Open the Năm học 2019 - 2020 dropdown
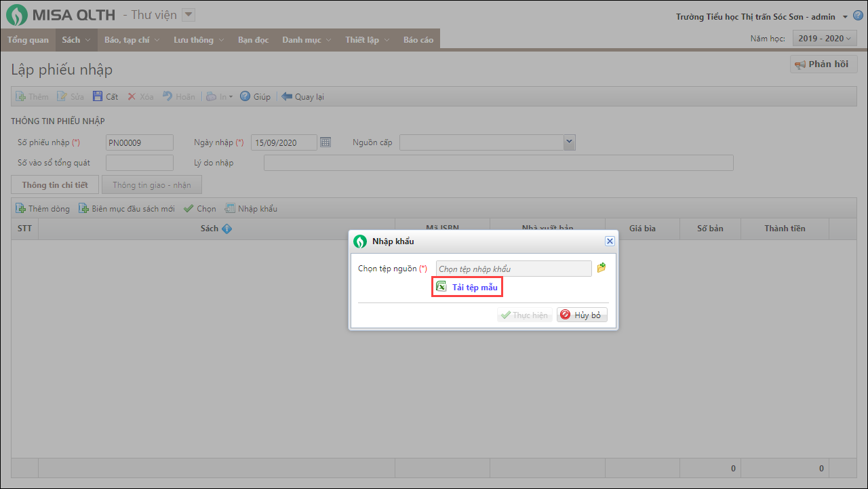Screen dimensions: 868x489 coord(824,39)
